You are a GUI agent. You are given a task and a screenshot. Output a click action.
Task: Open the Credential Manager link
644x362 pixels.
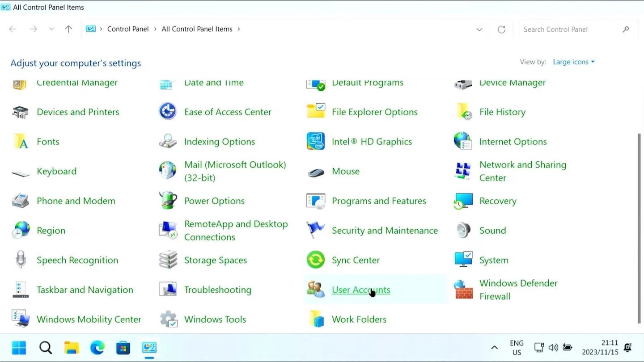[x=77, y=83]
